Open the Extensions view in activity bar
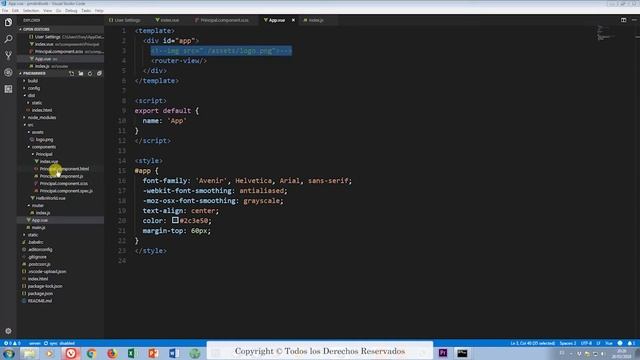The height and width of the screenshot is (360, 640). [8, 89]
